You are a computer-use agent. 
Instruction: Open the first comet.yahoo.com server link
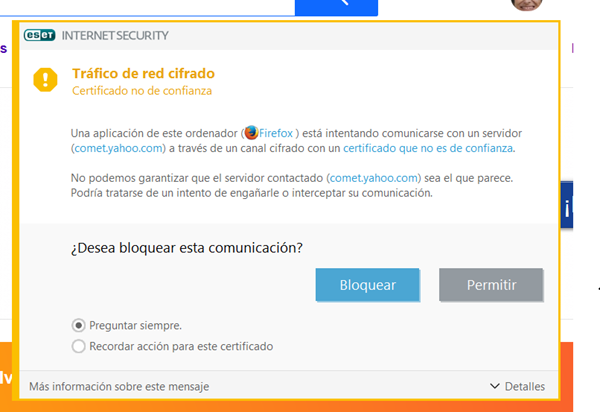pos(118,148)
